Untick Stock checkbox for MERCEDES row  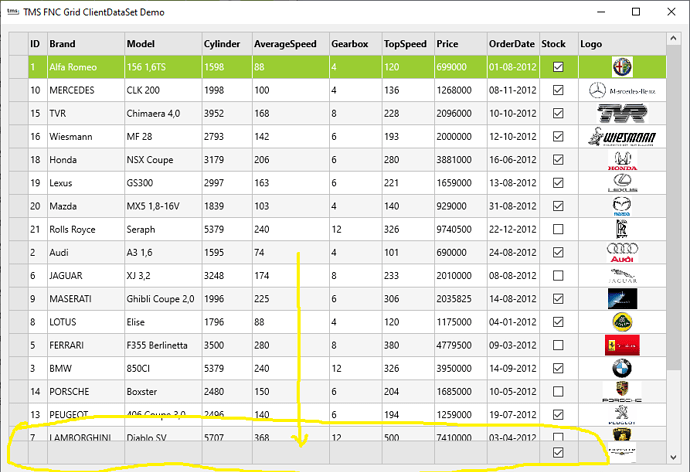pyautogui.click(x=558, y=90)
